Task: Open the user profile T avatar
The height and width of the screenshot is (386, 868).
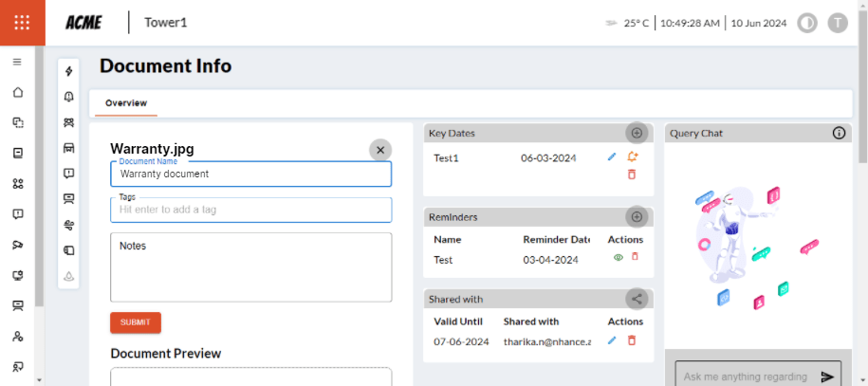Action: [838, 23]
